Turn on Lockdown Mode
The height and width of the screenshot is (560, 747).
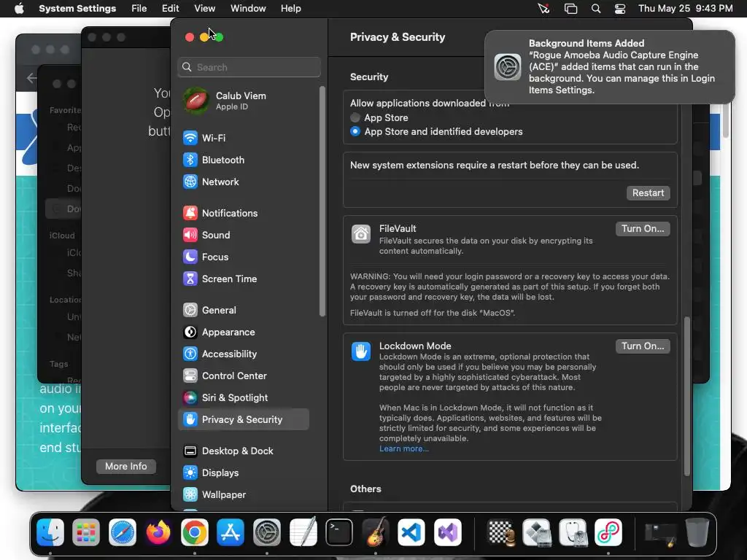(643, 346)
